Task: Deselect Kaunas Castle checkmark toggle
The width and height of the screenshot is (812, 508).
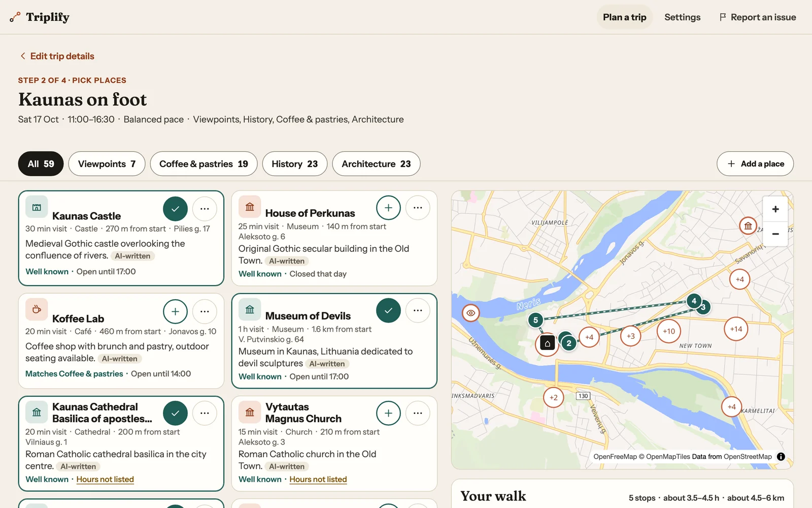Action: [175, 209]
